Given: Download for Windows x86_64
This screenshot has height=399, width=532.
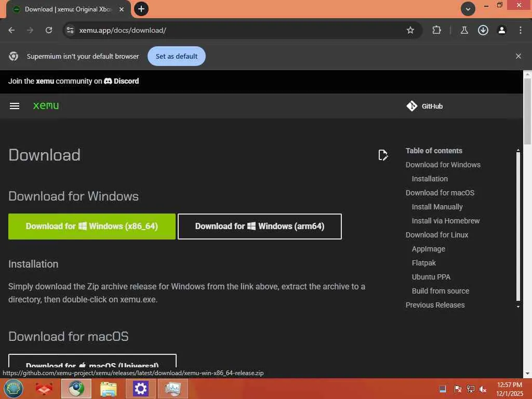Looking at the screenshot, I should (92, 227).
